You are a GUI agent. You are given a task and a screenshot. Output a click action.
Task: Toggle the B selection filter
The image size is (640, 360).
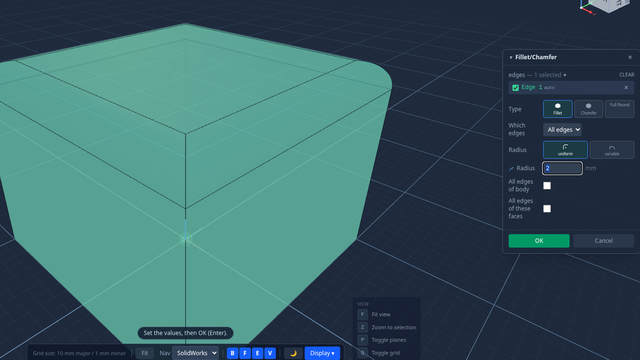[232, 353]
